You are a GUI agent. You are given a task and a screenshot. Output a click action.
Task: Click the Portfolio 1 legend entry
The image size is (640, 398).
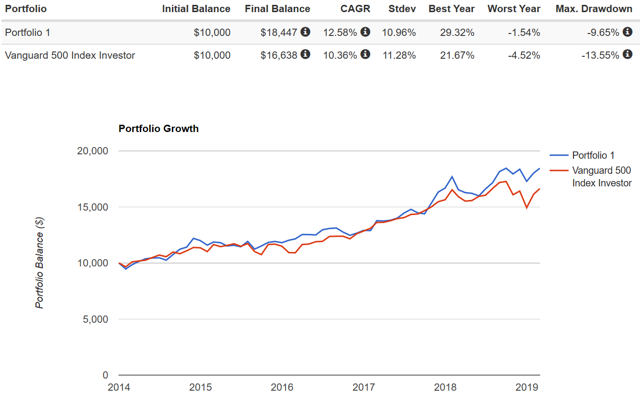(582, 155)
